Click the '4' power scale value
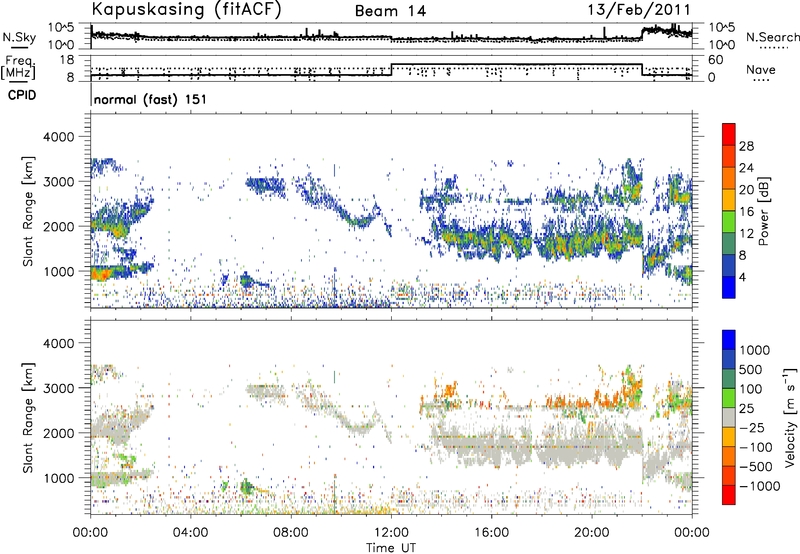 742,277
